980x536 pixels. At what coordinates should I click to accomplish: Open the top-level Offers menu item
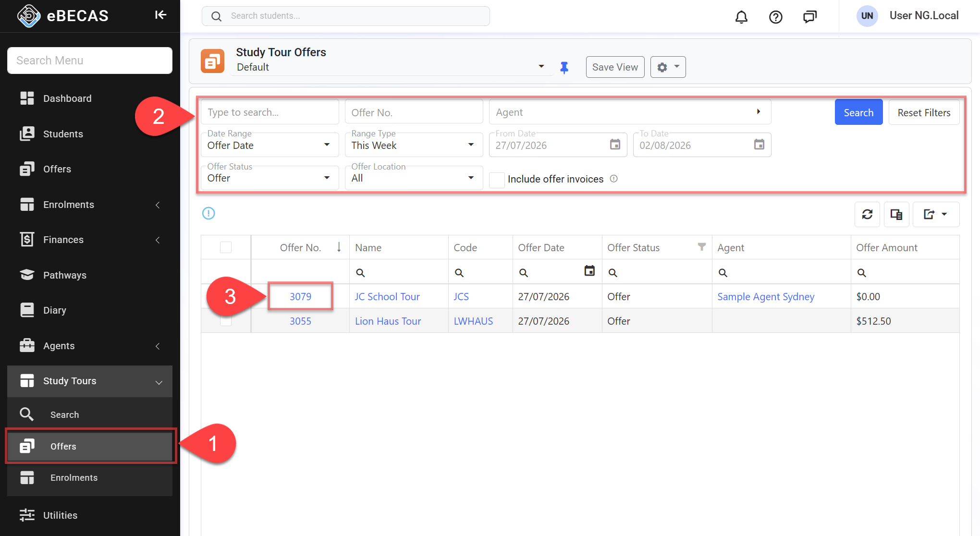90,169
